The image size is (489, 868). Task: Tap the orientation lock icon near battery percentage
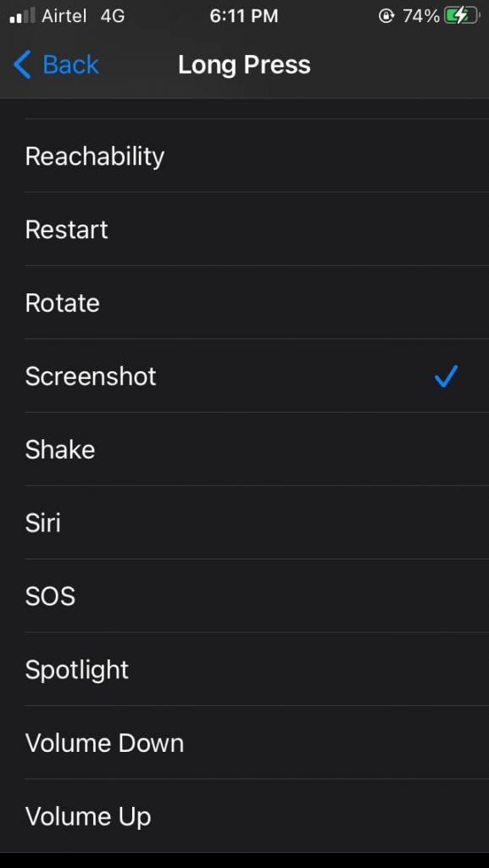point(389,14)
